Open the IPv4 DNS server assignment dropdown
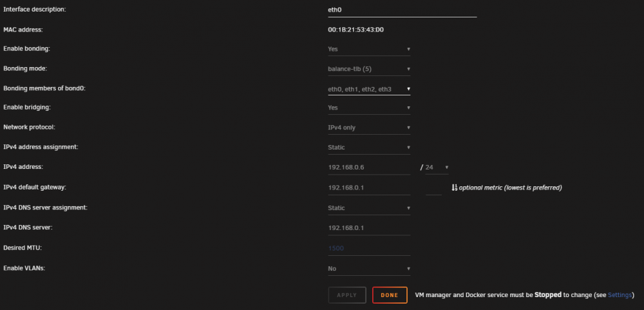 click(369, 208)
